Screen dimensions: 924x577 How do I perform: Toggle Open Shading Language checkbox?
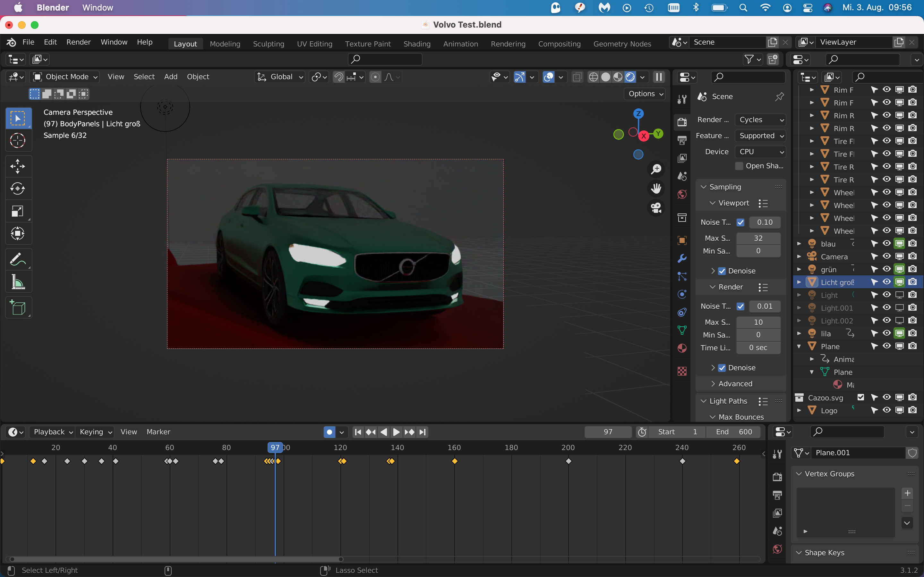pos(739,166)
